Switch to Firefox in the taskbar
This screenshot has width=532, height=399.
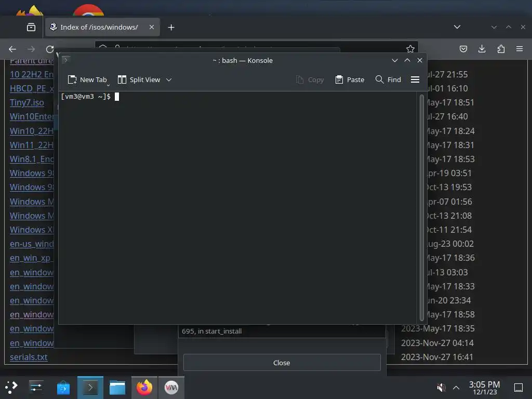click(x=144, y=388)
